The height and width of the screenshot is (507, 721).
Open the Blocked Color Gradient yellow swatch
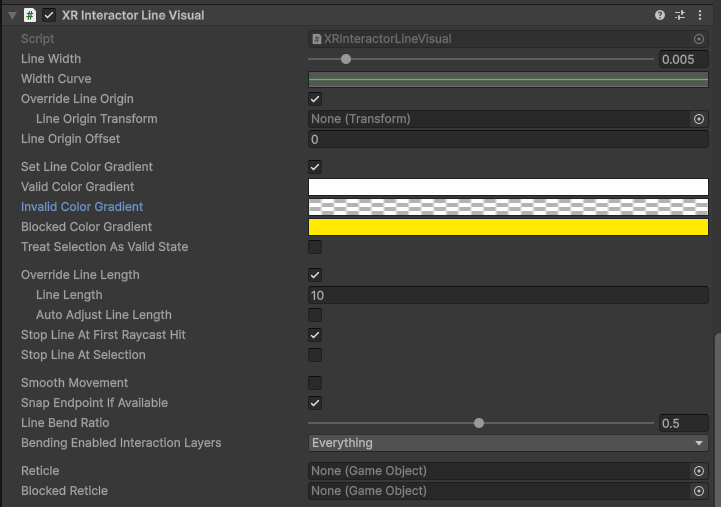point(508,227)
